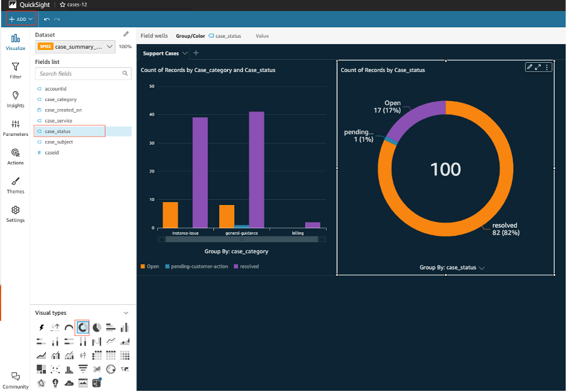Open the Themes panel

(15, 185)
